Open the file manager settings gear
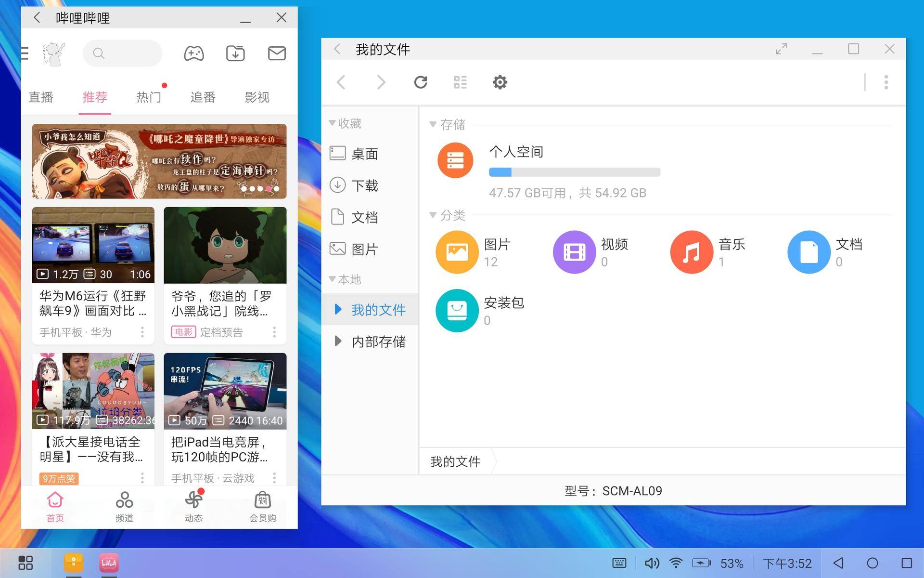 pyautogui.click(x=500, y=82)
